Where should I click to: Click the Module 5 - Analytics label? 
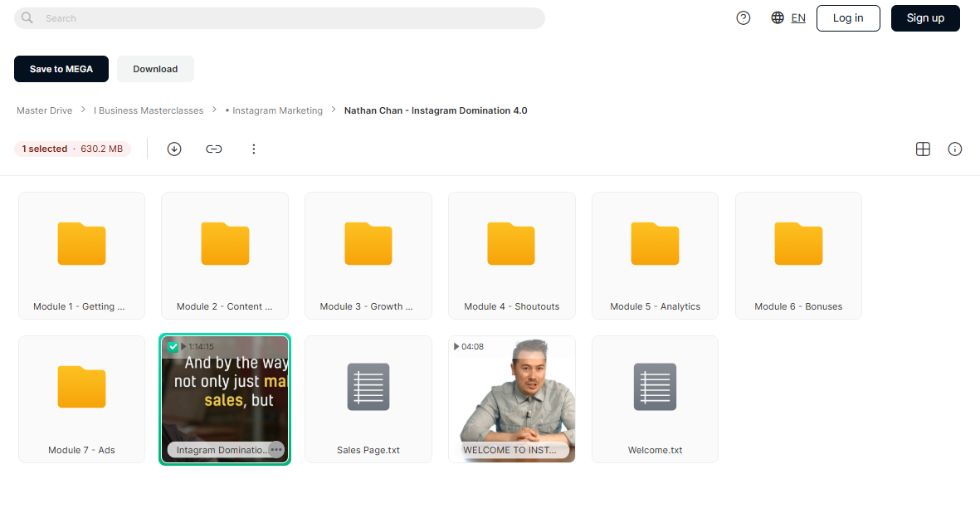click(x=655, y=306)
